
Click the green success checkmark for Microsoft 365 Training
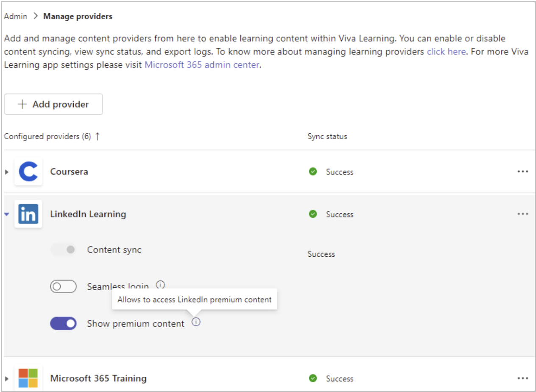[x=313, y=378]
